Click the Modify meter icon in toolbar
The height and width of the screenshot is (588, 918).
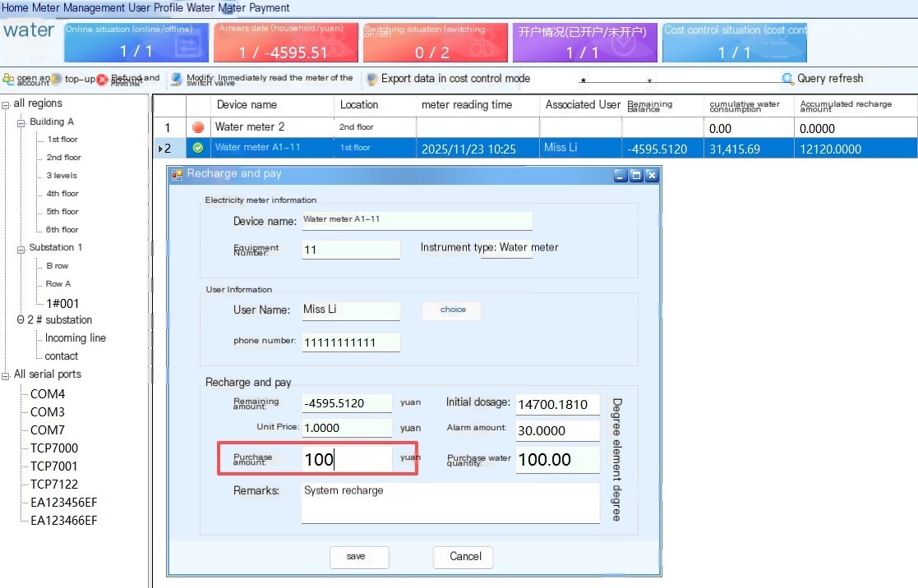(x=176, y=80)
